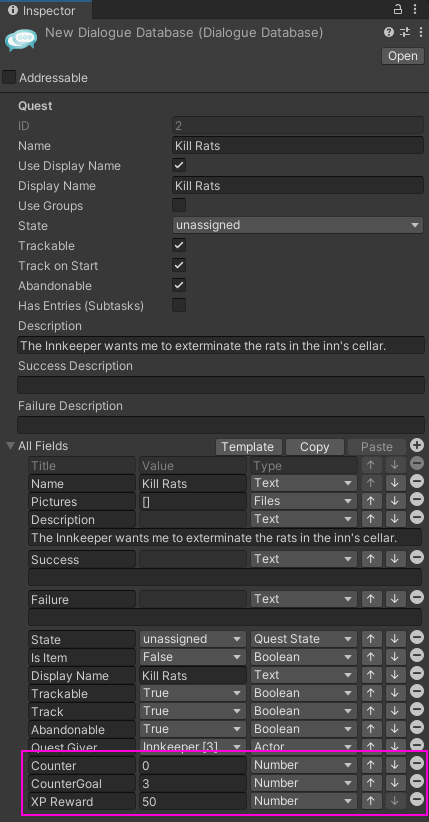
Task: Open the Quest Giver actor dropdown
Action: (x=192, y=747)
